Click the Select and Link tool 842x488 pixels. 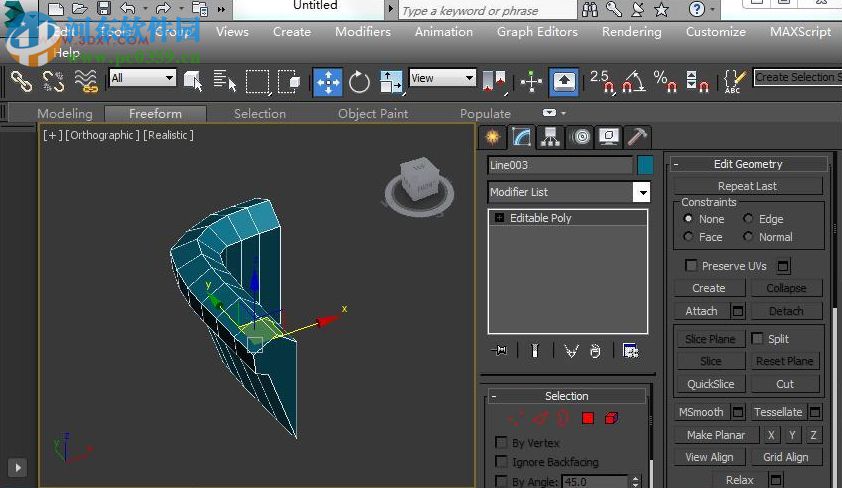click(21, 82)
